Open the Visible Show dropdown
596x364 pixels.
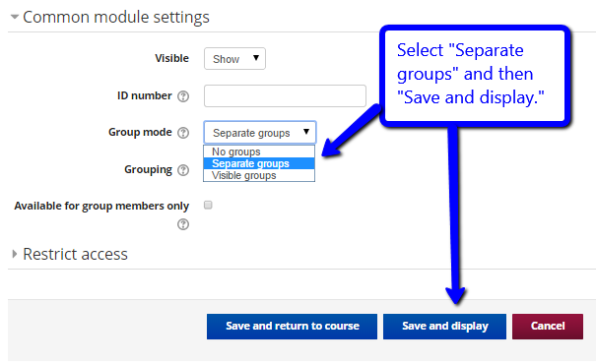tap(234, 59)
